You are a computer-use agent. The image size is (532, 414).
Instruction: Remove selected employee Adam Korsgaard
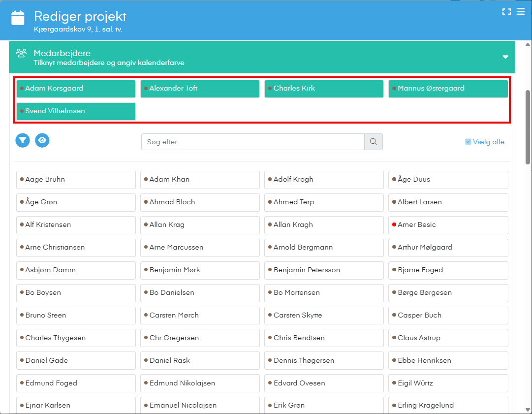76,89
